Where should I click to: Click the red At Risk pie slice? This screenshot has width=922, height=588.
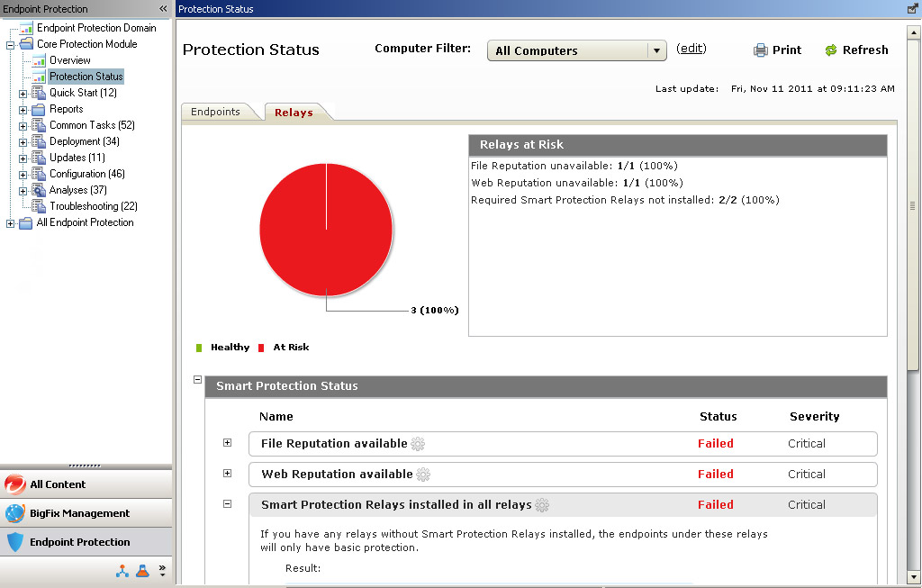pos(326,230)
